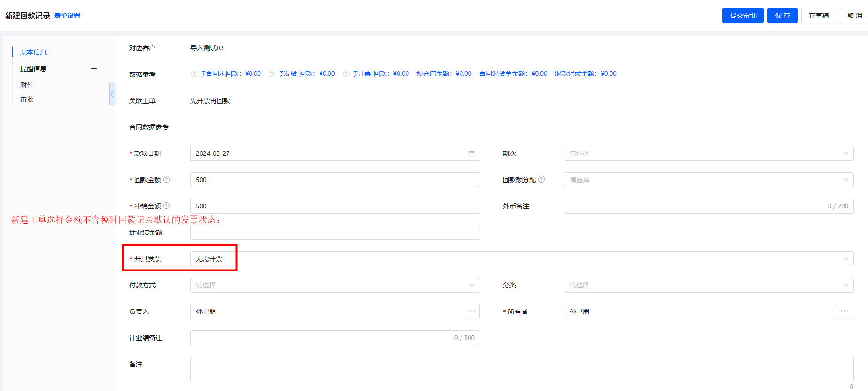868x391 pixels.
Task: Click the 退款记录金额 ¥0.00 link
Action: point(586,74)
